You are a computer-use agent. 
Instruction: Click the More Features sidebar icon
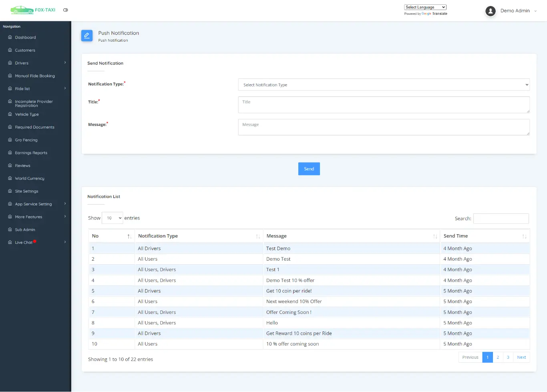10,217
